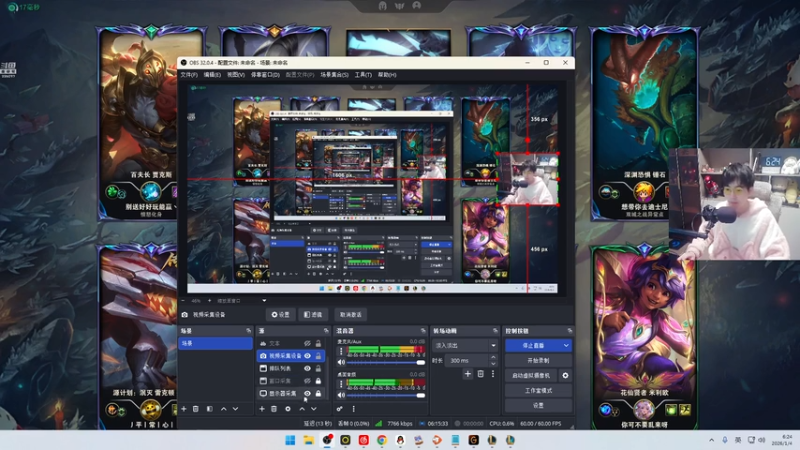Add a scene transition with plus icon
Screen dimensions: 800x450
(467, 374)
